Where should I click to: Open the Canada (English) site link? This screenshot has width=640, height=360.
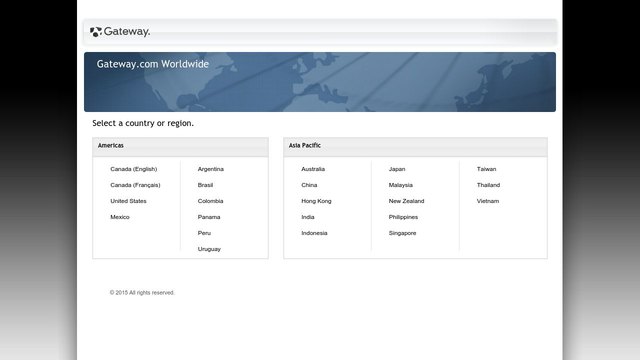pyautogui.click(x=133, y=169)
